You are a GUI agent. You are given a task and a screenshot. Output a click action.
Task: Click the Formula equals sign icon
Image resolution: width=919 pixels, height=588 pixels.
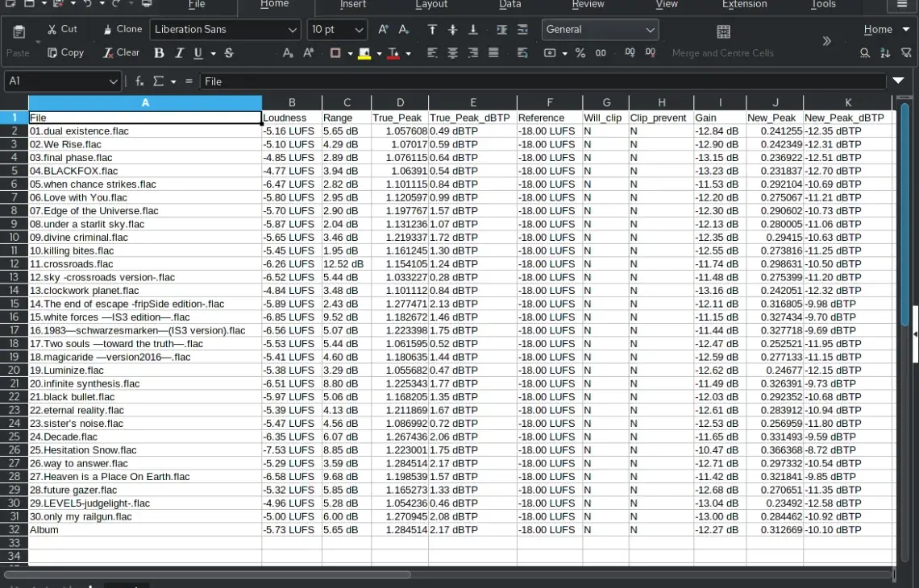(189, 81)
